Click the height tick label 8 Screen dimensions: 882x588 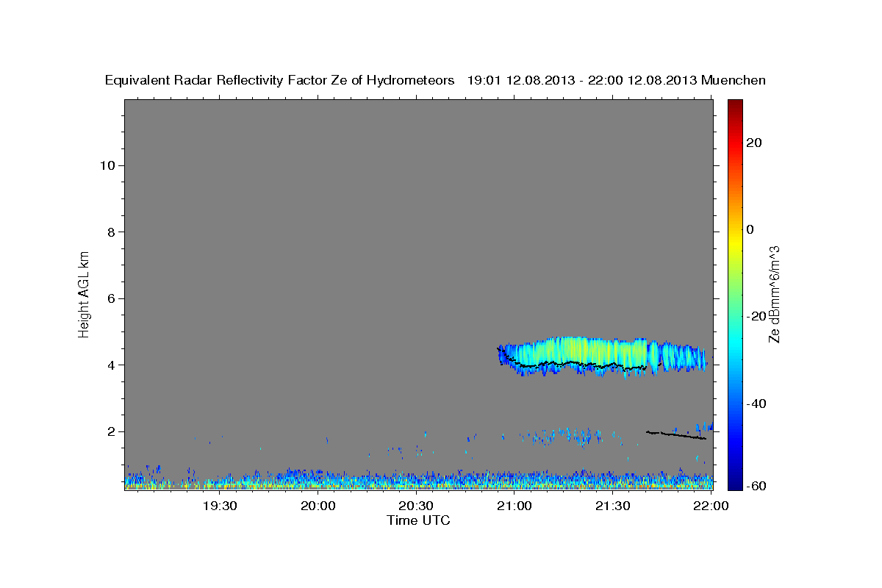(x=111, y=232)
